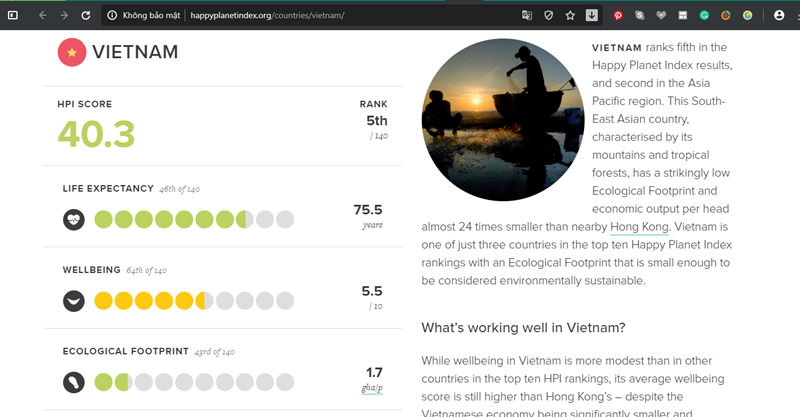The width and height of the screenshot is (800, 417).
Task: Click the 5.5 wellbeing score value
Action: [x=372, y=291]
